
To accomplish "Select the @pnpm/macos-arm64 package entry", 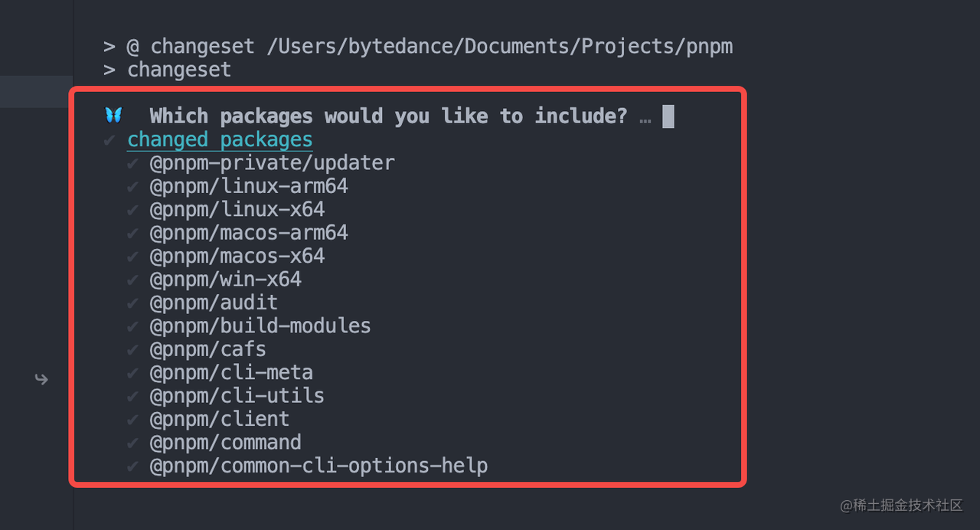I will (249, 233).
